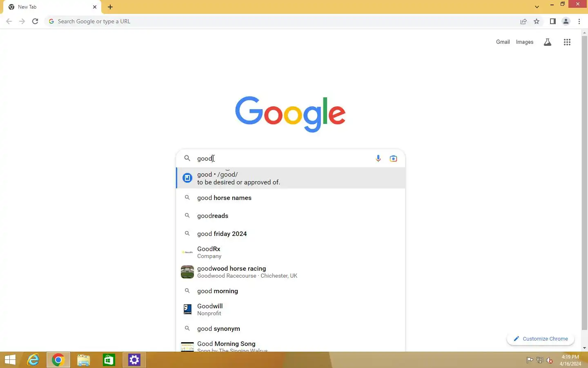588x368 pixels.
Task: Open the Windows Store taskbar icon
Action: tap(109, 360)
